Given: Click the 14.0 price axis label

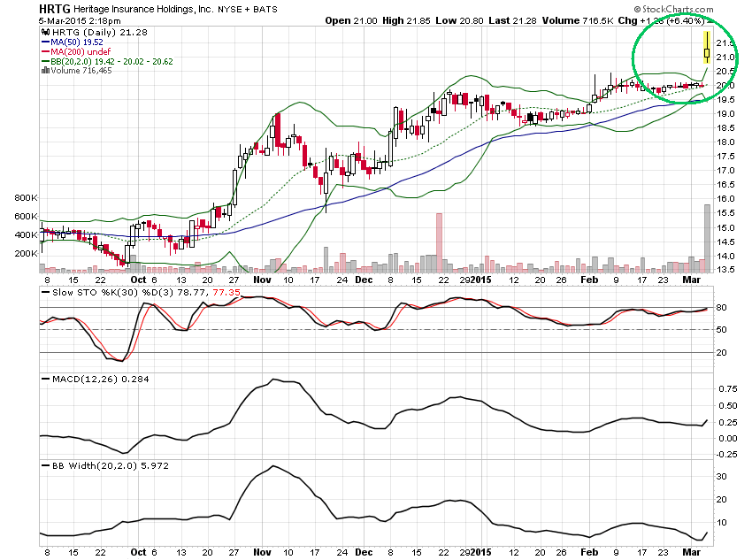Looking at the screenshot, I should point(725,256).
